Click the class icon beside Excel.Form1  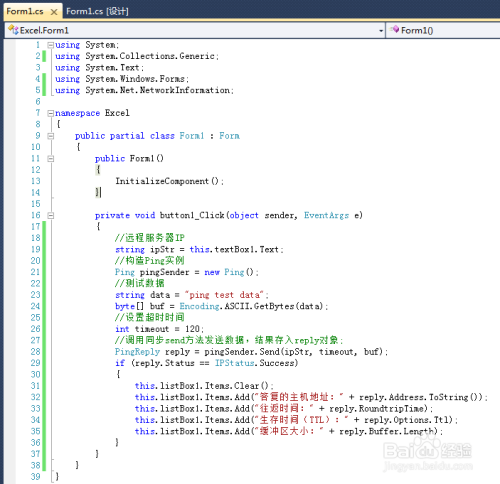(x=13, y=30)
